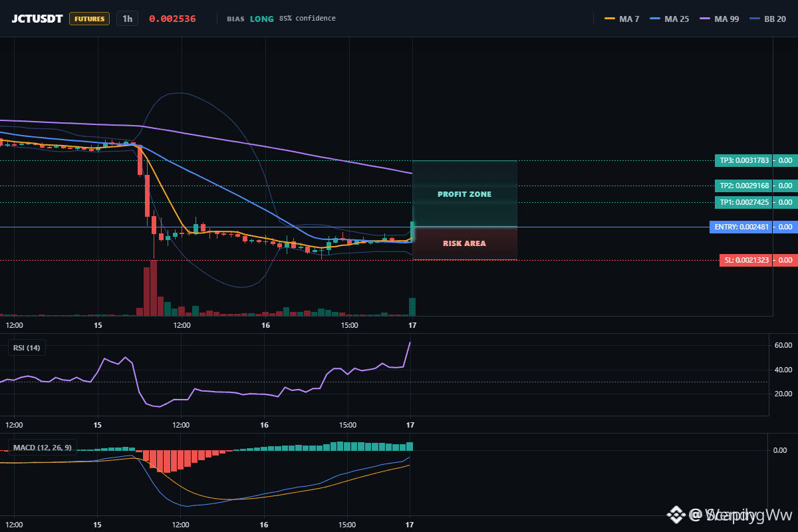Click the tallest red volume bar
The height and width of the screenshot is (532, 798).
[154, 288]
